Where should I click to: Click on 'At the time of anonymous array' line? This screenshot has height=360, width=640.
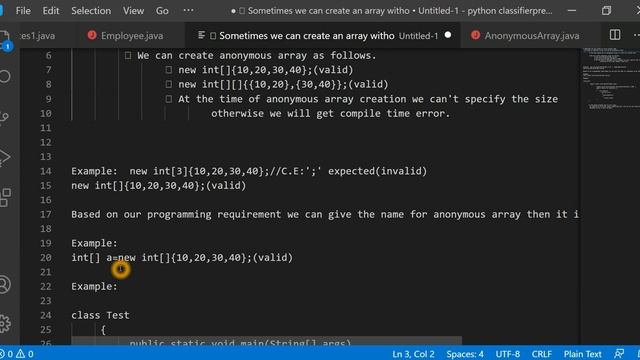tap(368, 99)
